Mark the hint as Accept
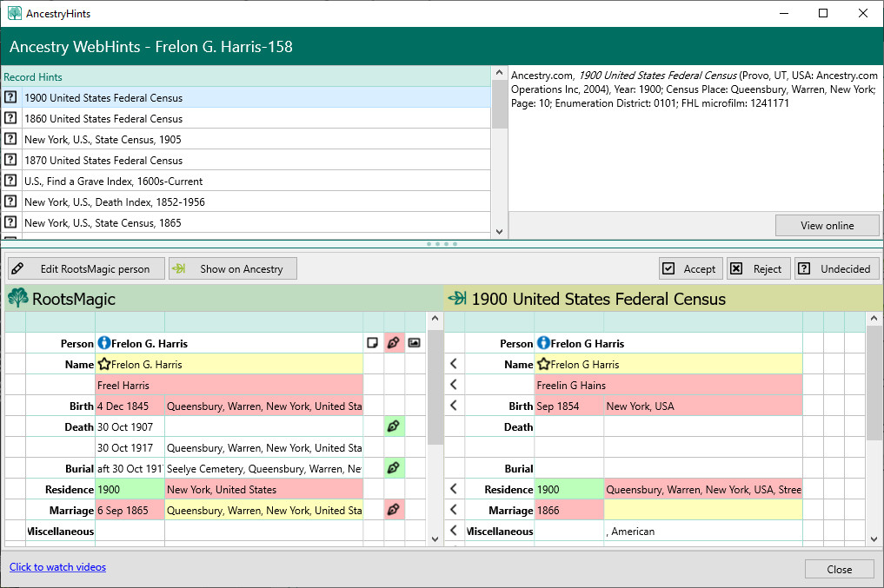Screen dimensions: 884x588 (689, 269)
